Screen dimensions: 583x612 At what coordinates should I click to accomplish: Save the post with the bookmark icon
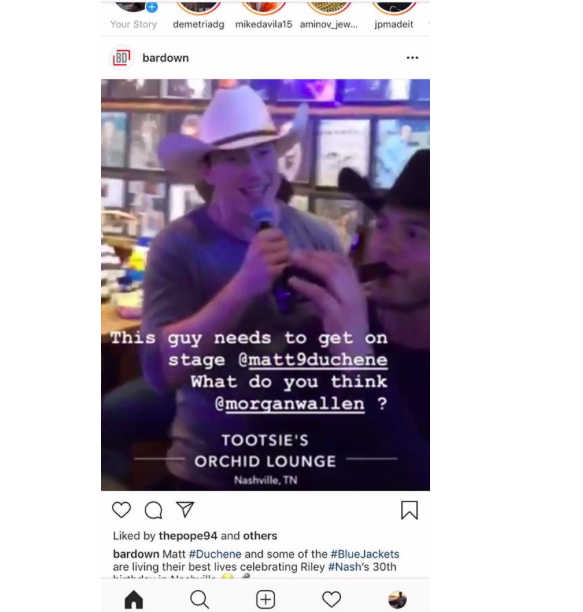click(x=409, y=510)
